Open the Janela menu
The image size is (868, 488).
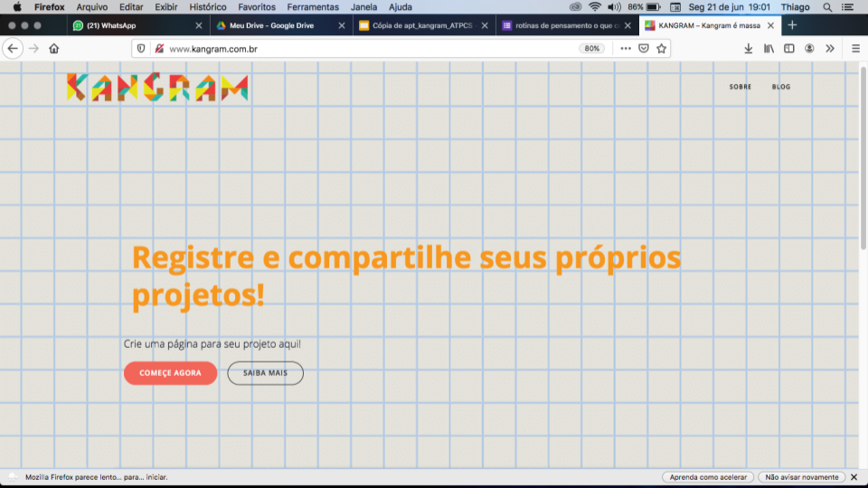click(x=363, y=7)
